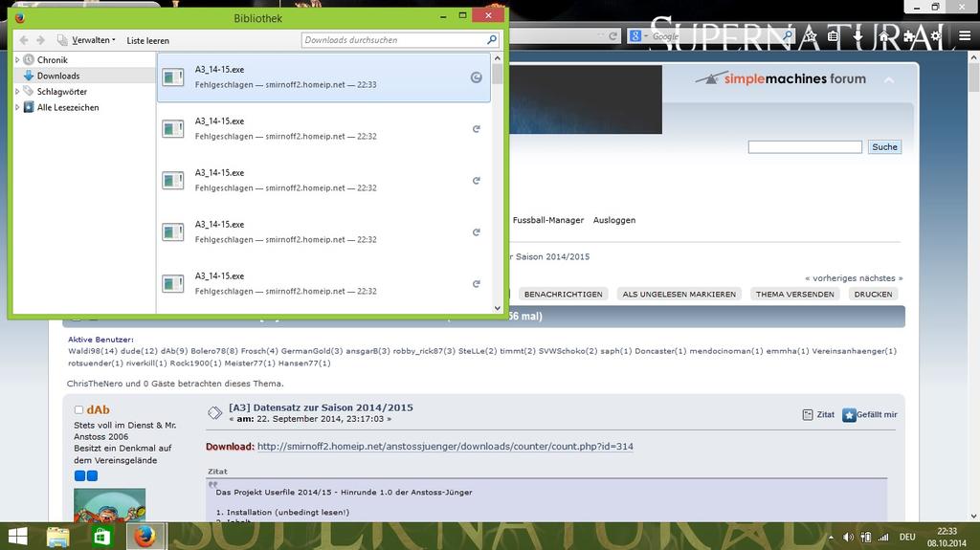Click the BENACHRICHTIGEN button
Screen dimensions: 980x550
(563, 295)
